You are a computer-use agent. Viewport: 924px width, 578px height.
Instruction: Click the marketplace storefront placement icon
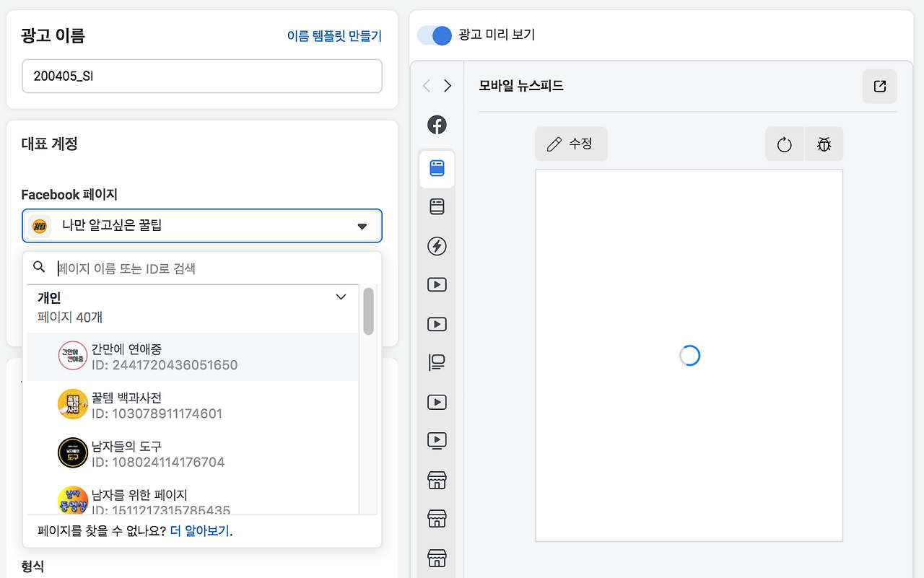coord(437,480)
